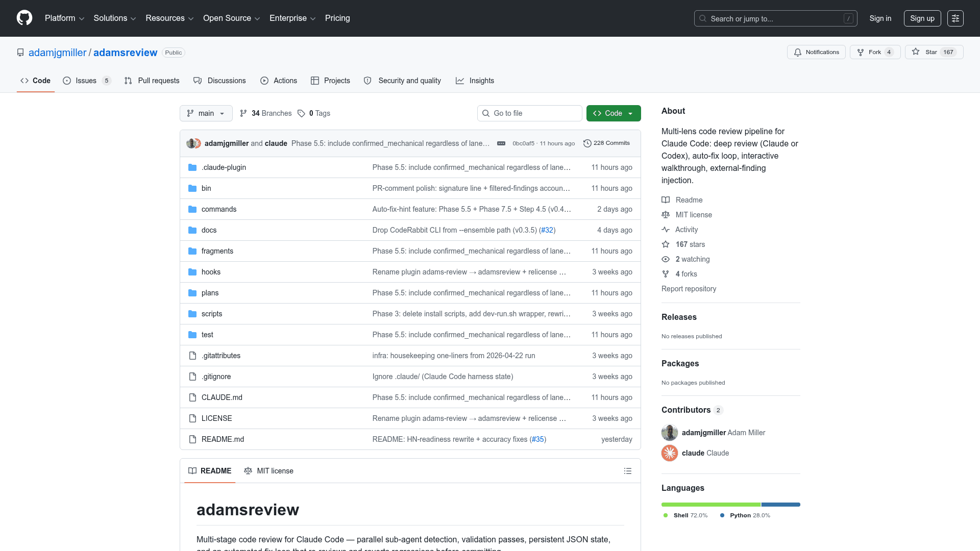This screenshot has height=551, width=980.
Task: Expand the Platform menu
Action: click(64, 18)
